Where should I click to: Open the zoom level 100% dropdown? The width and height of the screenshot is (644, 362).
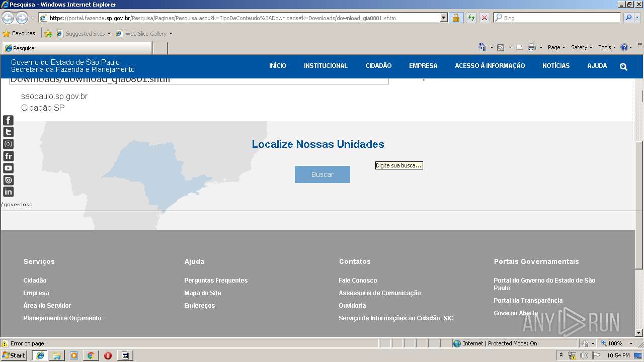click(631, 343)
